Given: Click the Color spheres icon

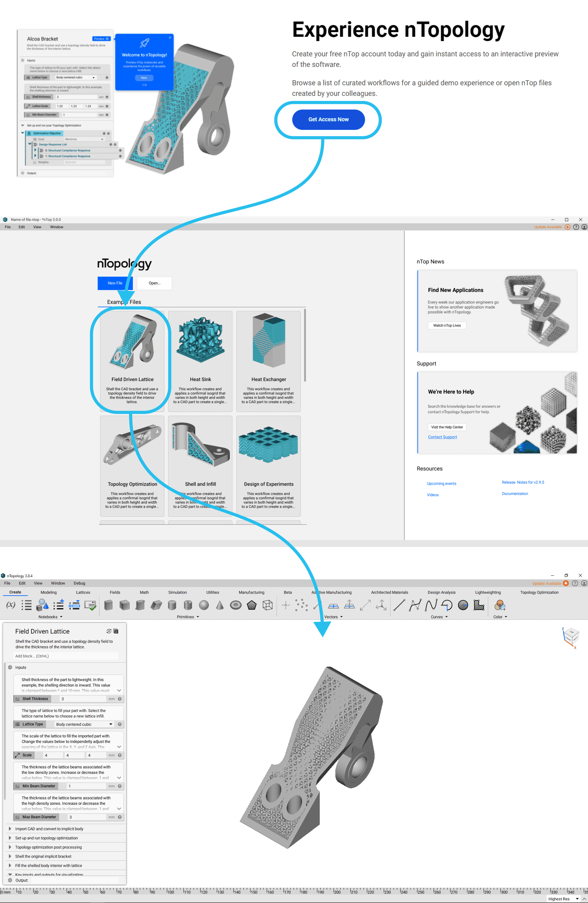Looking at the screenshot, I should pyautogui.click(x=500, y=605).
